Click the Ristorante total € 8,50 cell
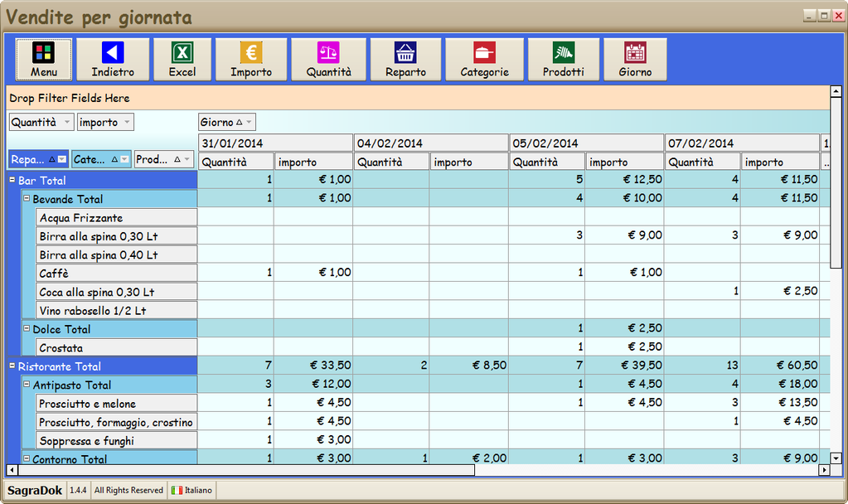This screenshot has height=504, width=848. click(469, 365)
